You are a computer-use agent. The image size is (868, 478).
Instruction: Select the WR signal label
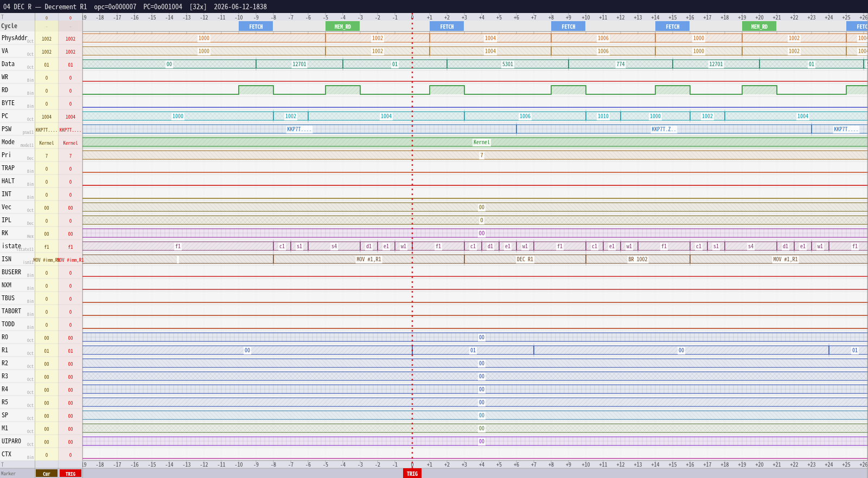click(5, 77)
